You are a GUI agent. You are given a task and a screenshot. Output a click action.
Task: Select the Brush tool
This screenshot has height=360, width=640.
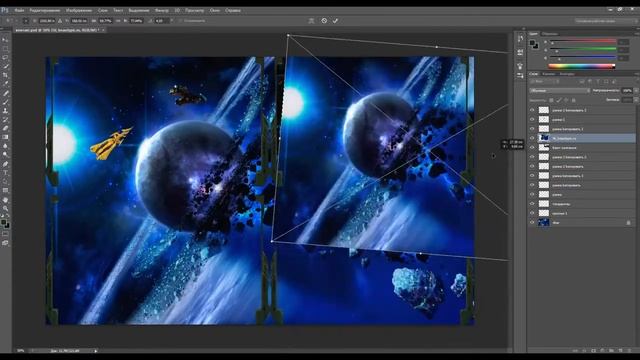(x=5, y=102)
